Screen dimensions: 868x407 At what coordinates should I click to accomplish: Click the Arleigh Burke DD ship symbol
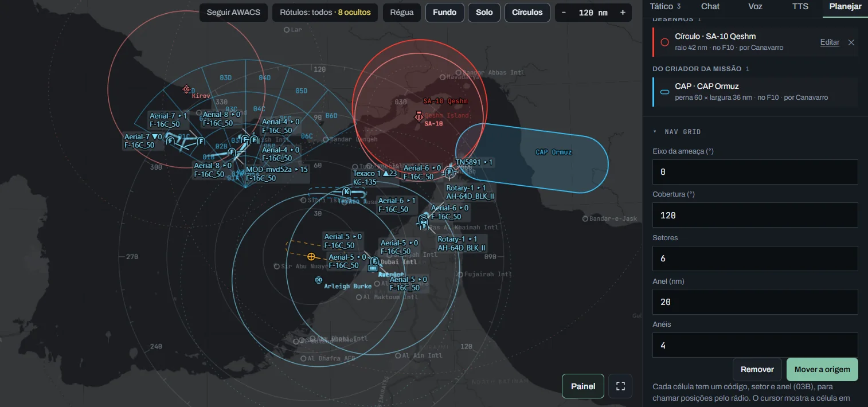(319, 280)
